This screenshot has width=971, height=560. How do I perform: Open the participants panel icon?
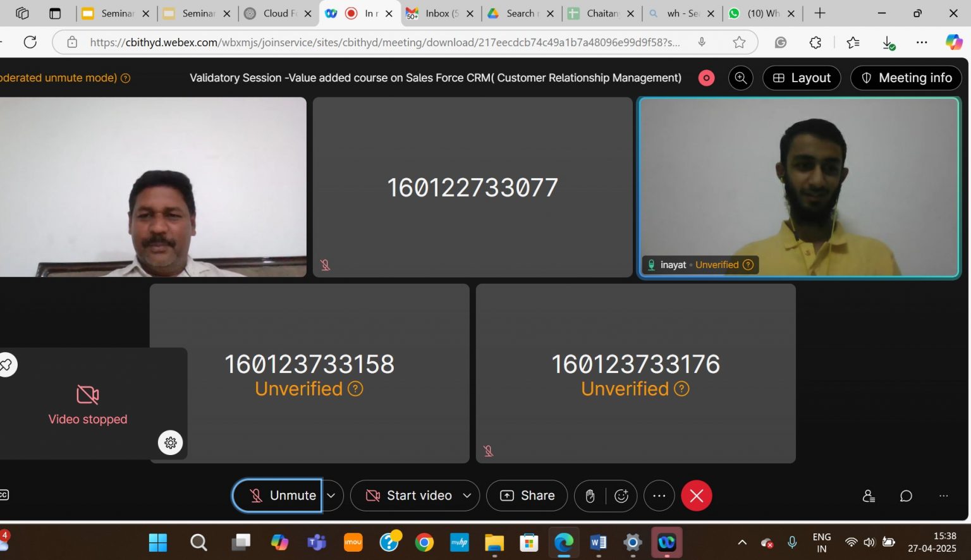(x=869, y=496)
